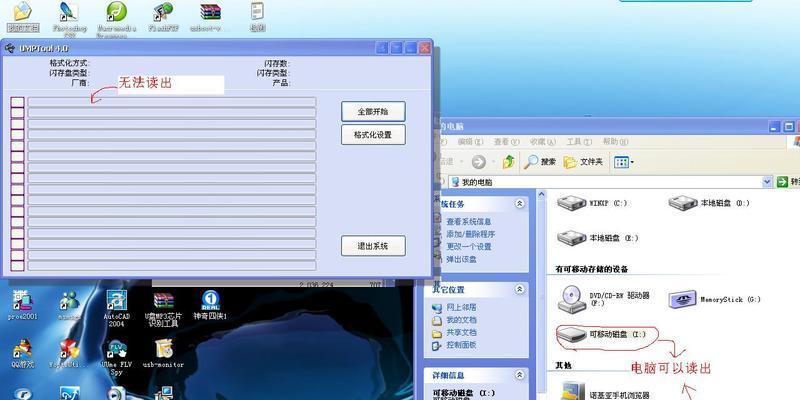
Task: Open 格式化设置 format settings
Action: pyautogui.click(x=372, y=134)
